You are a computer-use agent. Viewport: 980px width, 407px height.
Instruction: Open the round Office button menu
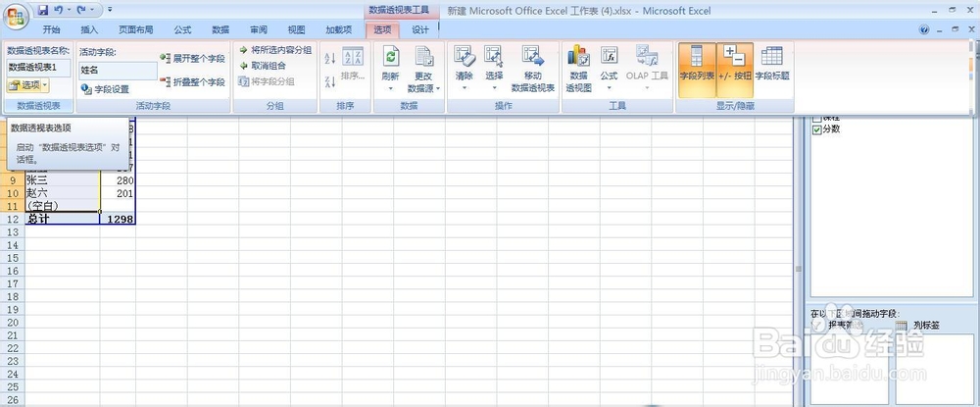tap(15, 17)
